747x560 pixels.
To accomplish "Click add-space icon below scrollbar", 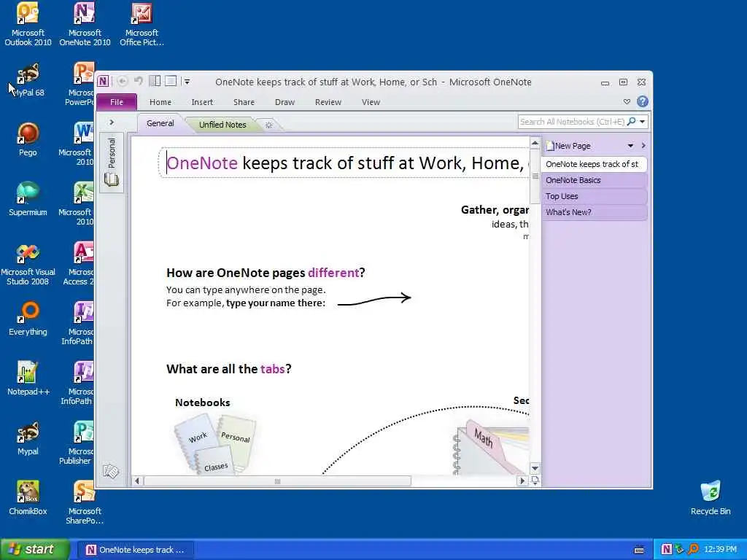I will (x=535, y=481).
